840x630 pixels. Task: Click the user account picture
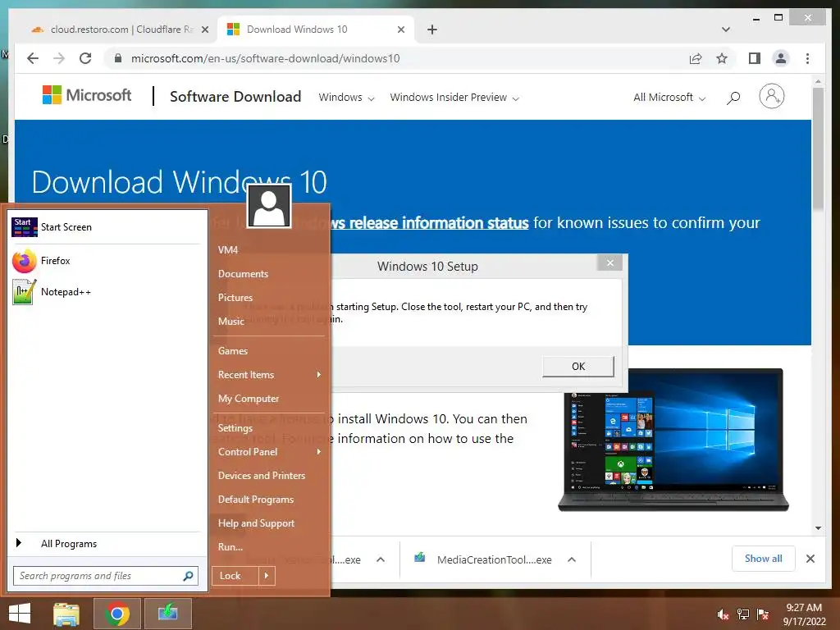pyautogui.click(x=269, y=206)
